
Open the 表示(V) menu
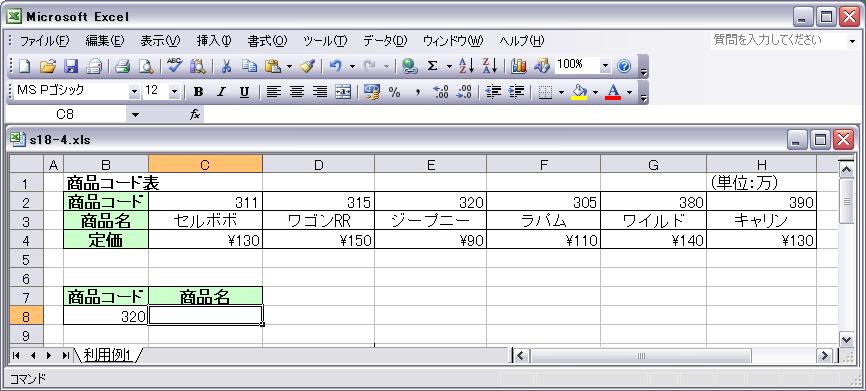click(160, 41)
